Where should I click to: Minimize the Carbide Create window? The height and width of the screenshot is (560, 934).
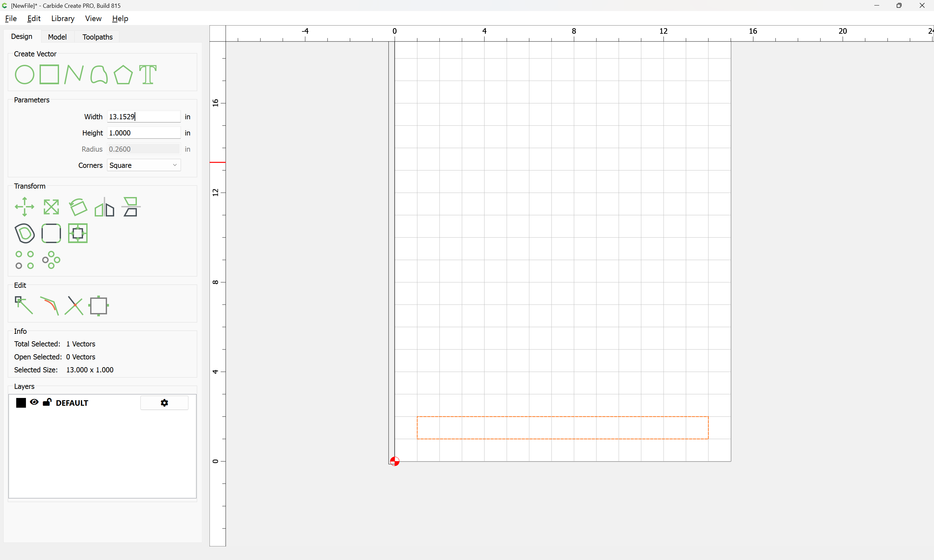coord(877,6)
